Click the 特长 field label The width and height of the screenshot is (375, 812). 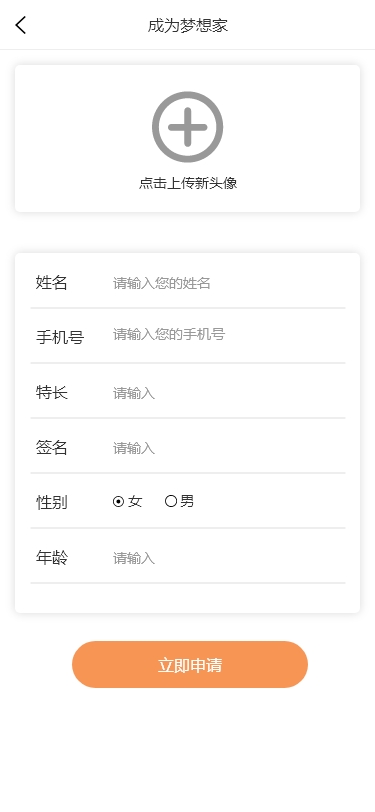[x=51, y=393]
